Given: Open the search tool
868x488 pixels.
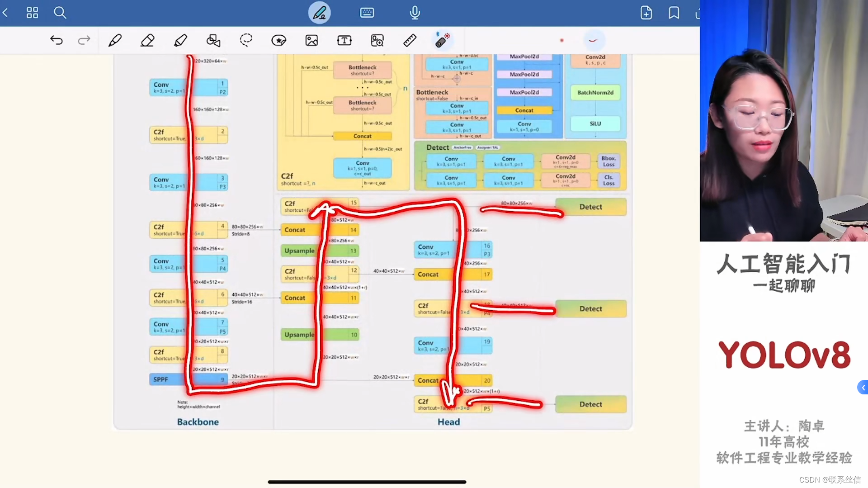Looking at the screenshot, I should 60,13.
